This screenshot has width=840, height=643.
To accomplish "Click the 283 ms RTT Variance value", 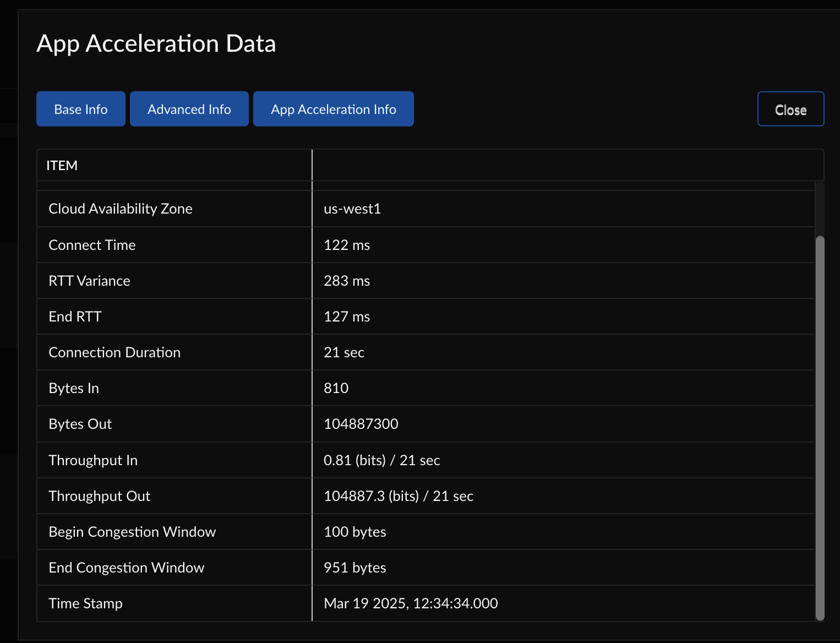I will 347,281.
